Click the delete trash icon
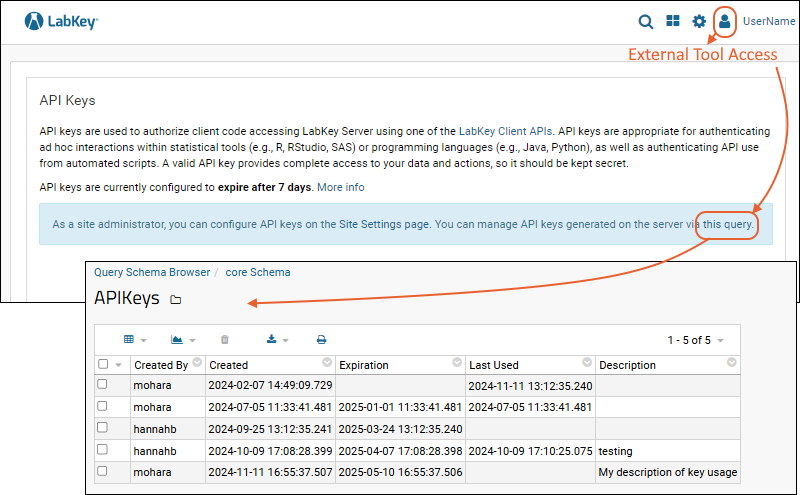800x495 pixels. tap(224, 339)
